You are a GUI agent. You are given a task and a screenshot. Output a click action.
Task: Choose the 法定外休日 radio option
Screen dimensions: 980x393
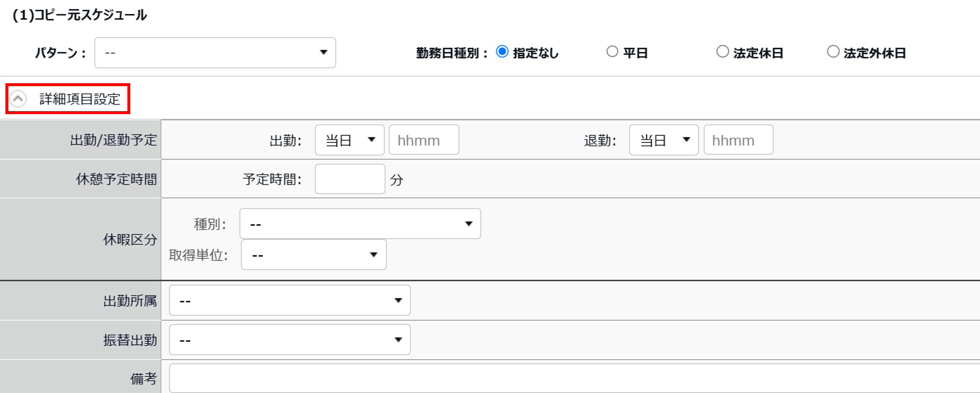tap(833, 52)
